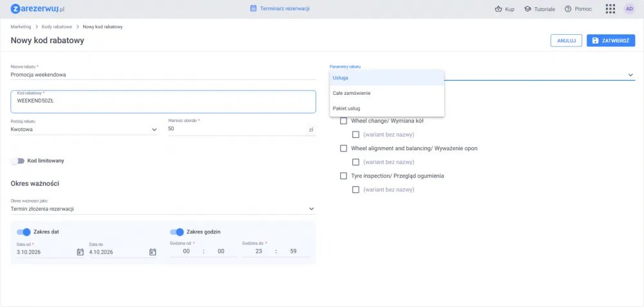The width and height of the screenshot is (644, 307).
Task: Check the variant box under Wheel change
Action: coord(355,134)
